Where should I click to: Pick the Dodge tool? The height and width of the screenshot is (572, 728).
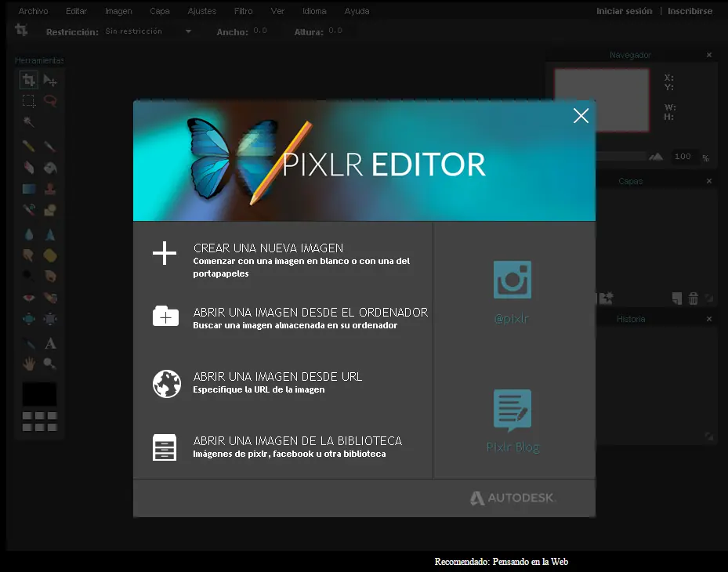point(29,277)
